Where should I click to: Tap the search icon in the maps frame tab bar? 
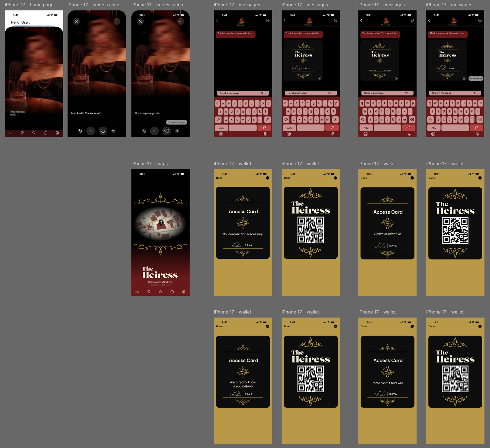tap(161, 292)
